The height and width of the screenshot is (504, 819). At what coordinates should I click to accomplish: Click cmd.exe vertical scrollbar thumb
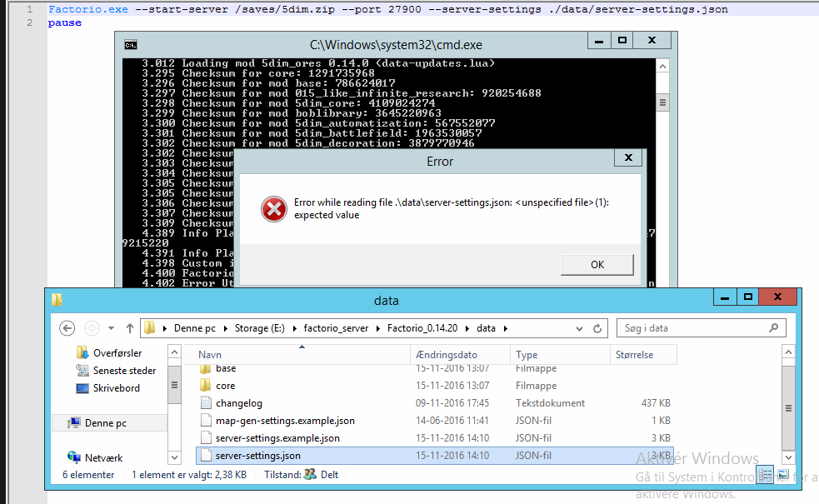pyautogui.click(x=662, y=102)
